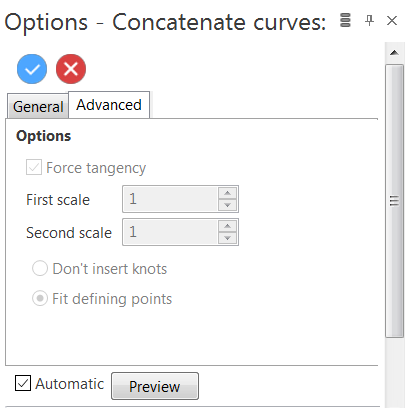Screen dimensions: 405x408
Task: Pin the Options panel with pushpin icon
Action: point(369,20)
